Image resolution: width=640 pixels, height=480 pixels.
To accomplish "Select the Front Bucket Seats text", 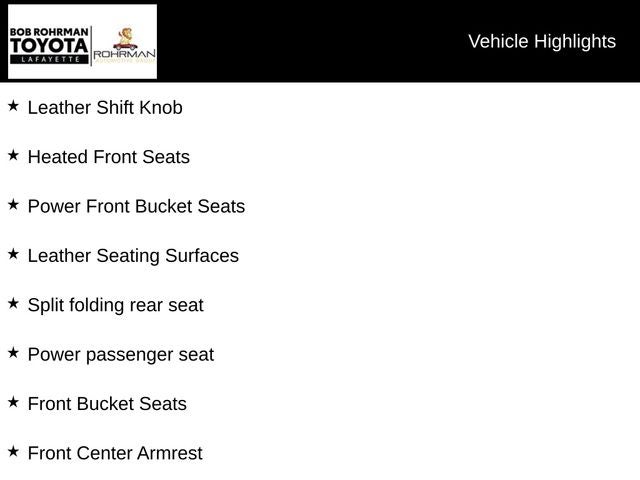I will pos(107,404).
